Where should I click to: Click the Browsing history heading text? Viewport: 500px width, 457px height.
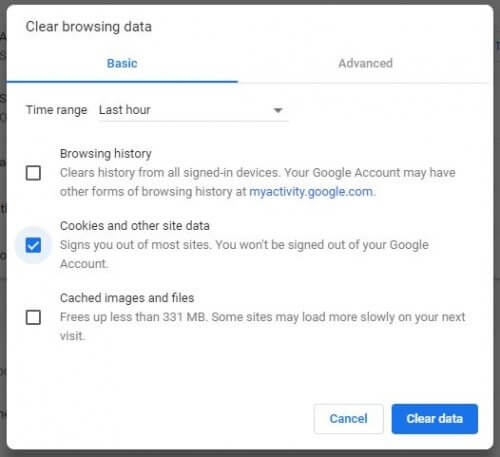coord(106,154)
